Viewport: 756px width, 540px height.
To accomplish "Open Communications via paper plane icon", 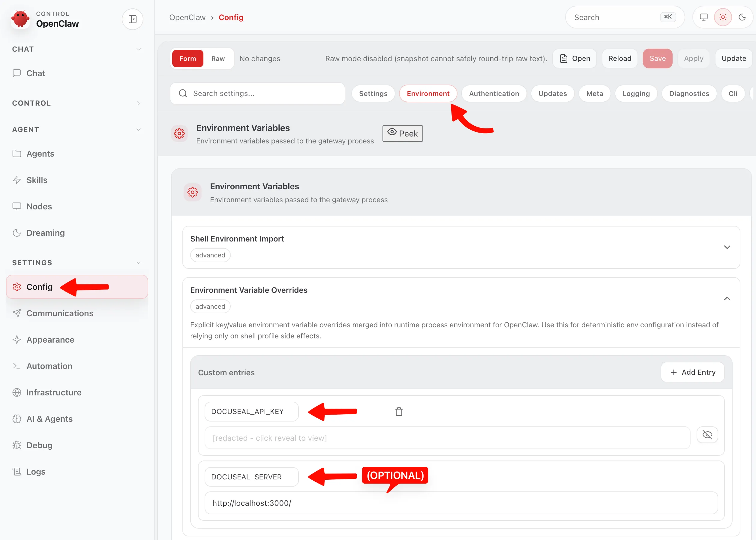I will (x=60, y=313).
